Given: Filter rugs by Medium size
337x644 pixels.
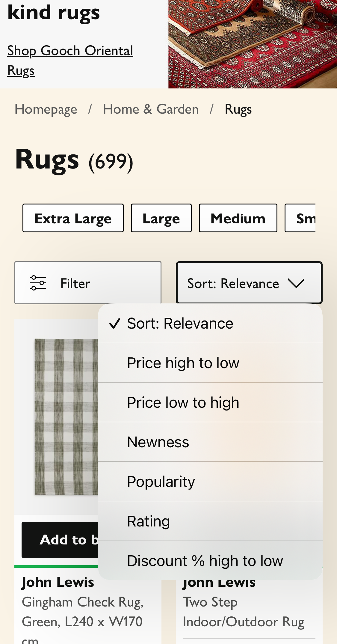Looking at the screenshot, I should tap(238, 218).
